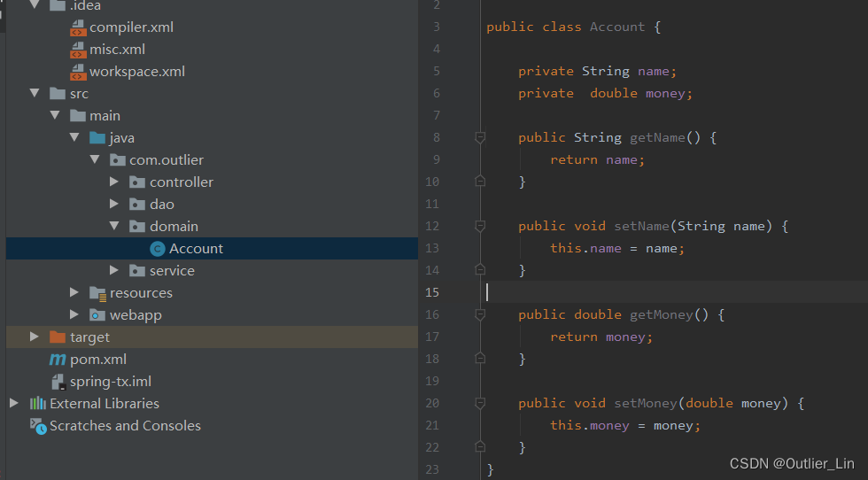Screen dimensions: 868x480
Task: Select pom.xml in the project tree
Action: (x=98, y=360)
